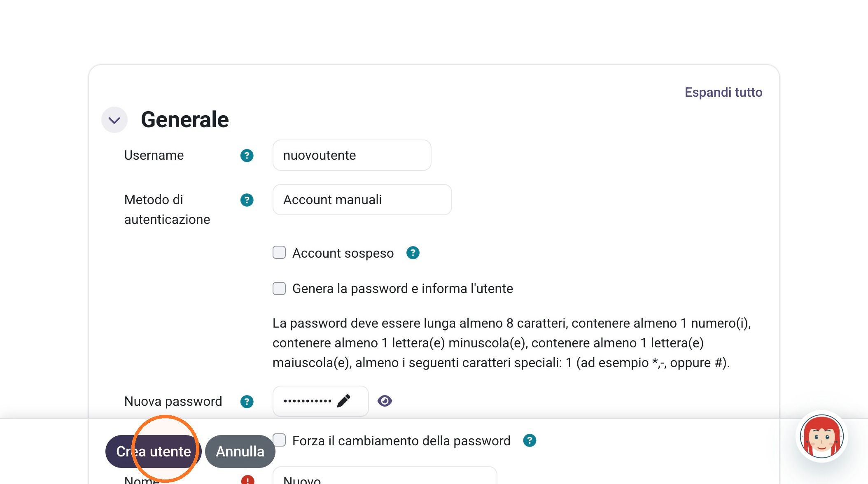
Task: Click the red required-field warning icon
Action: pos(247,480)
